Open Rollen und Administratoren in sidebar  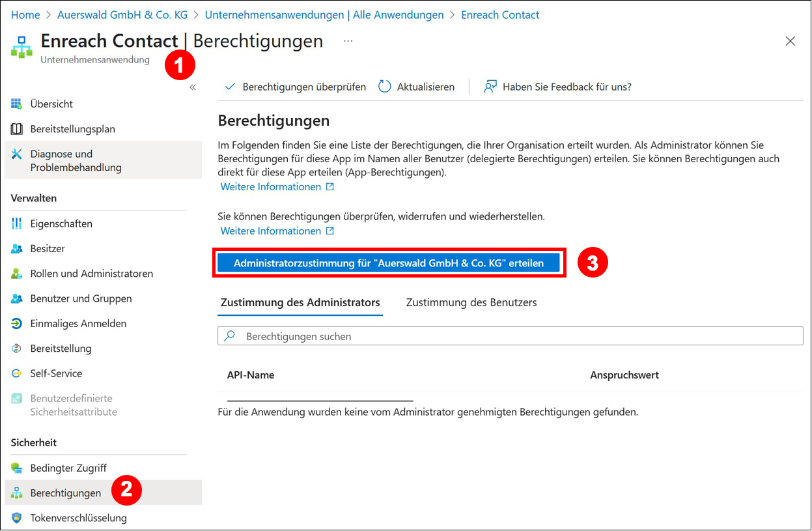[x=91, y=274]
